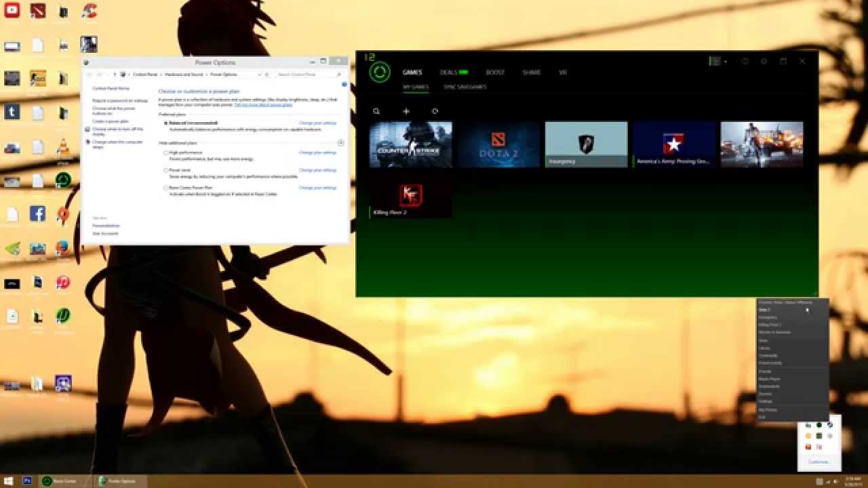Switch to the VR tab

(x=563, y=73)
